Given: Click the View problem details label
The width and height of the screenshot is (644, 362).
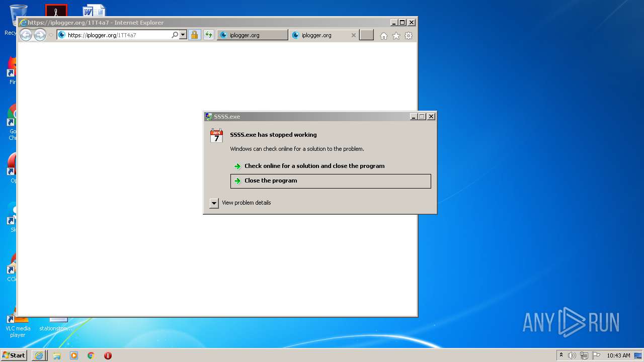Looking at the screenshot, I should (x=247, y=203).
